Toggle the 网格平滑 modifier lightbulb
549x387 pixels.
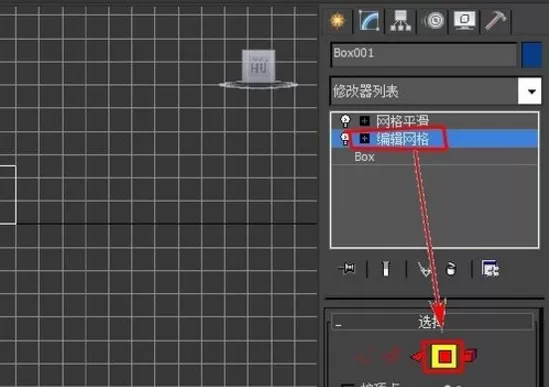point(345,121)
